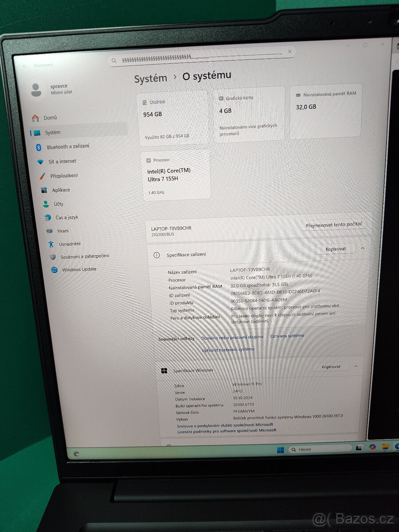
Task: Switch to Domů in the sidebar
Action: click(x=47, y=117)
